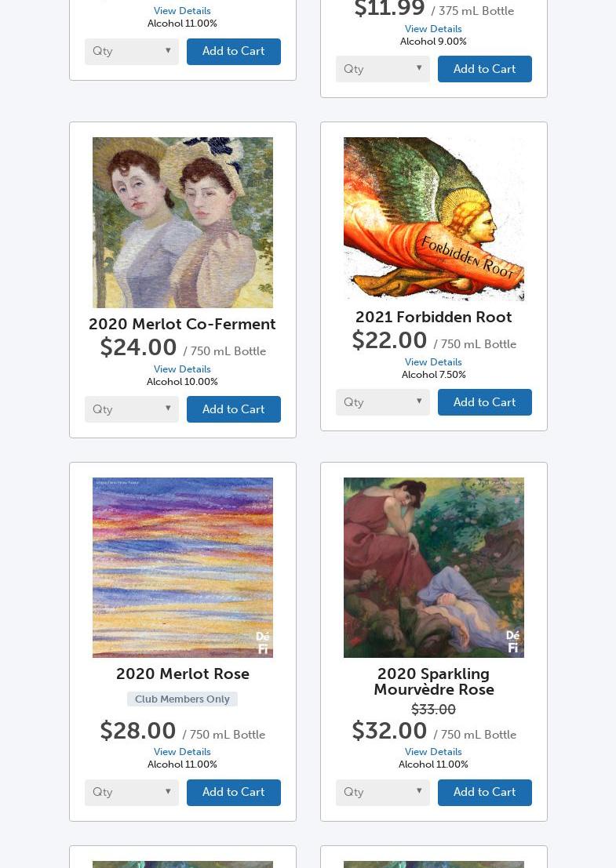Click the Club Members Only badge
This screenshot has height=868, width=616.
182,699
